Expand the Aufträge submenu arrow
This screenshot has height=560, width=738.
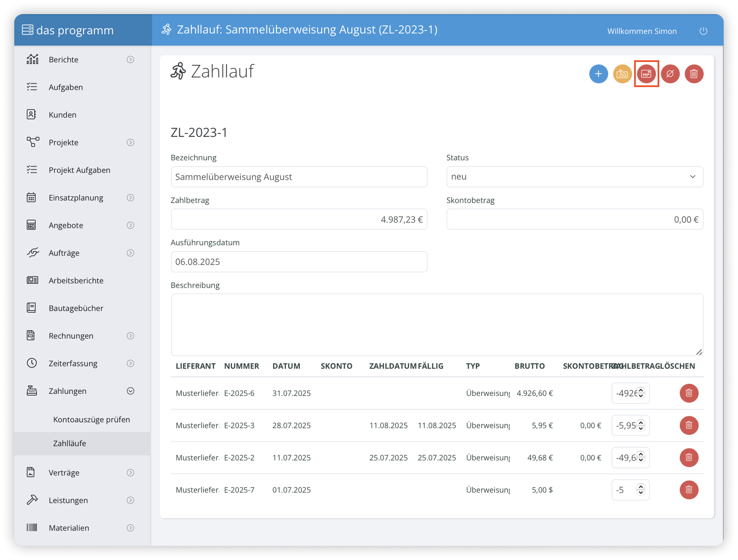[131, 253]
